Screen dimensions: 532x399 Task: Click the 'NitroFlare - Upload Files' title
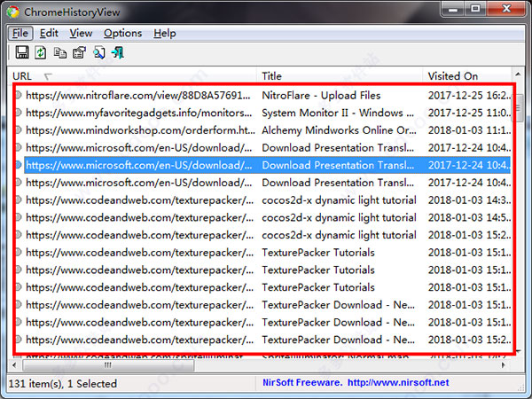pos(321,96)
